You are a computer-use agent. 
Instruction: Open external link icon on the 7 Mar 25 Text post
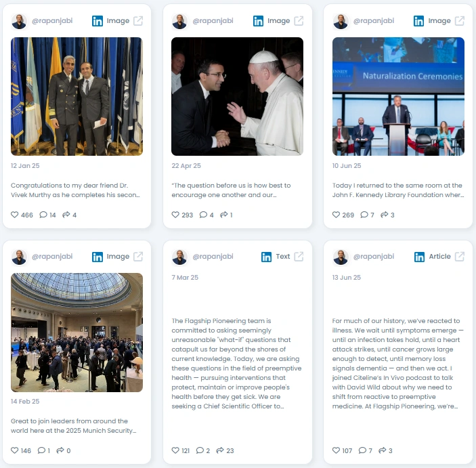pyautogui.click(x=299, y=256)
